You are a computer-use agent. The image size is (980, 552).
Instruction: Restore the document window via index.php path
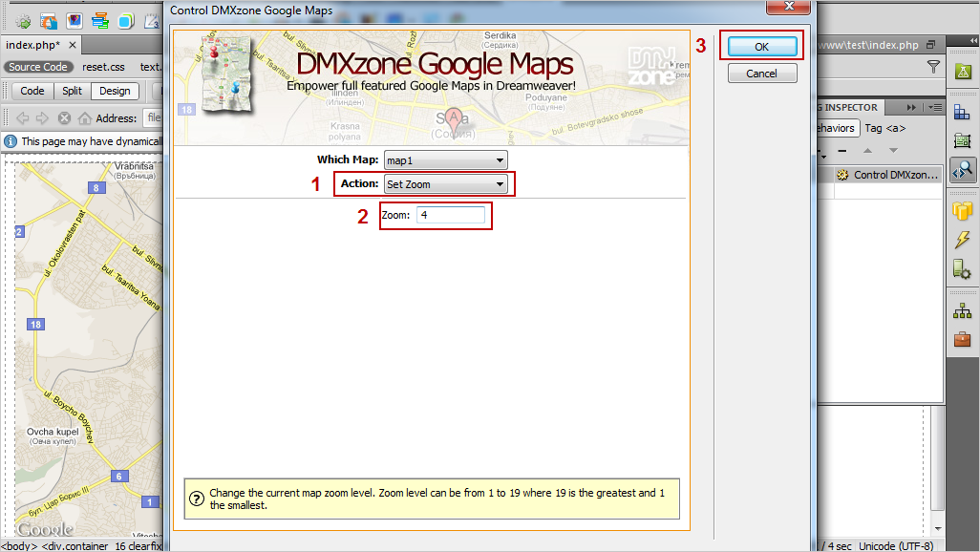click(x=931, y=44)
